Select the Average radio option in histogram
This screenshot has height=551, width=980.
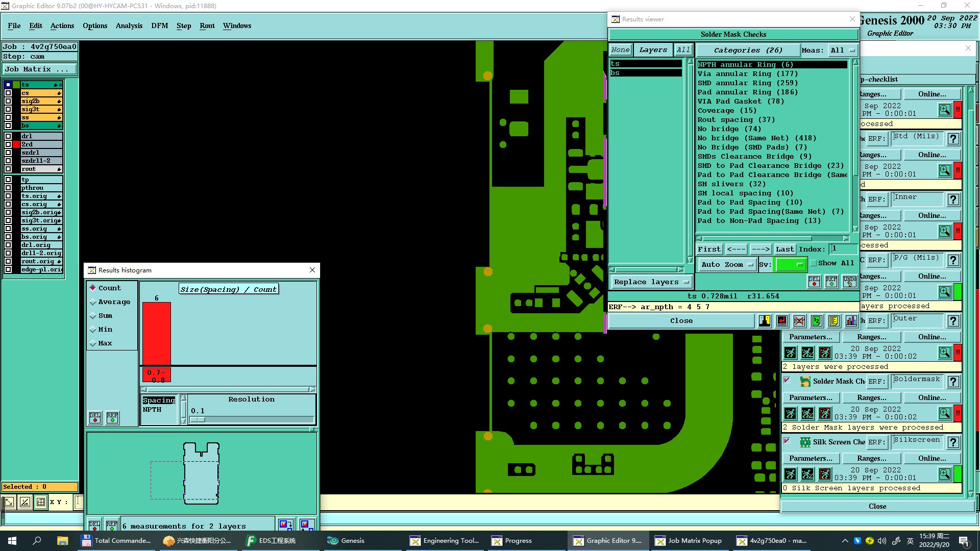(93, 302)
